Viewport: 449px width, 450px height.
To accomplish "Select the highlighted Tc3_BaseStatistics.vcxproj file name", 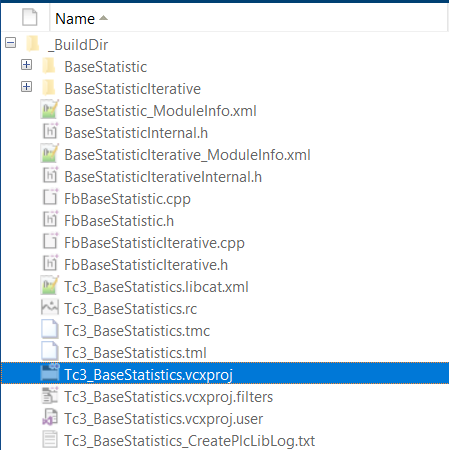I will pos(149,375).
